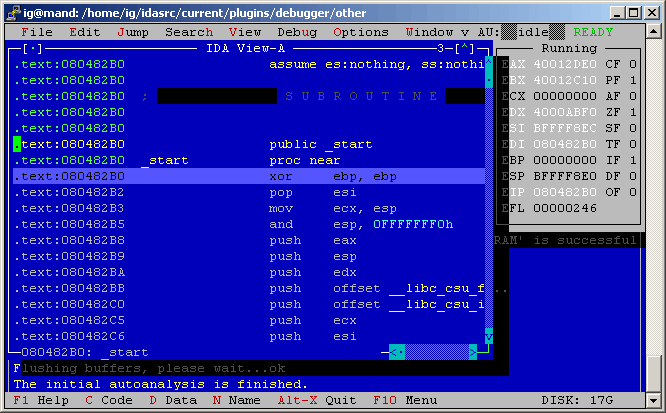666x413 pixels.
Task: Click the OF flag value
Action: tap(633, 192)
